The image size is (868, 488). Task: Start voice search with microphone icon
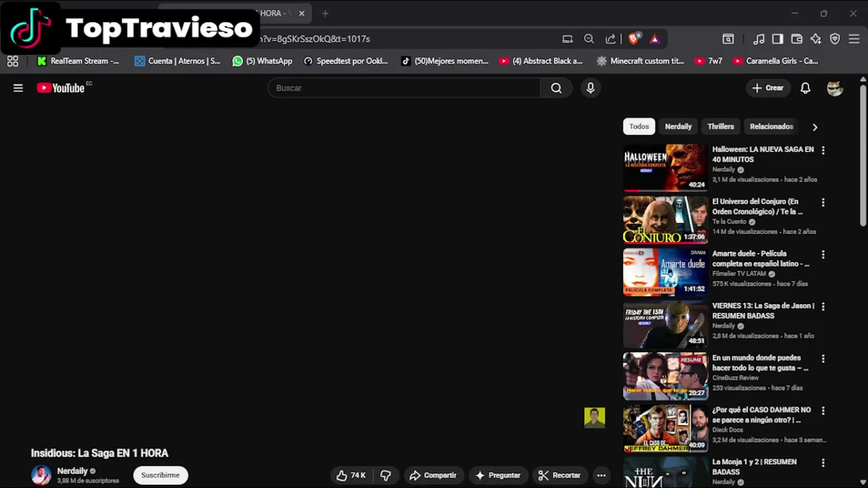(x=591, y=88)
